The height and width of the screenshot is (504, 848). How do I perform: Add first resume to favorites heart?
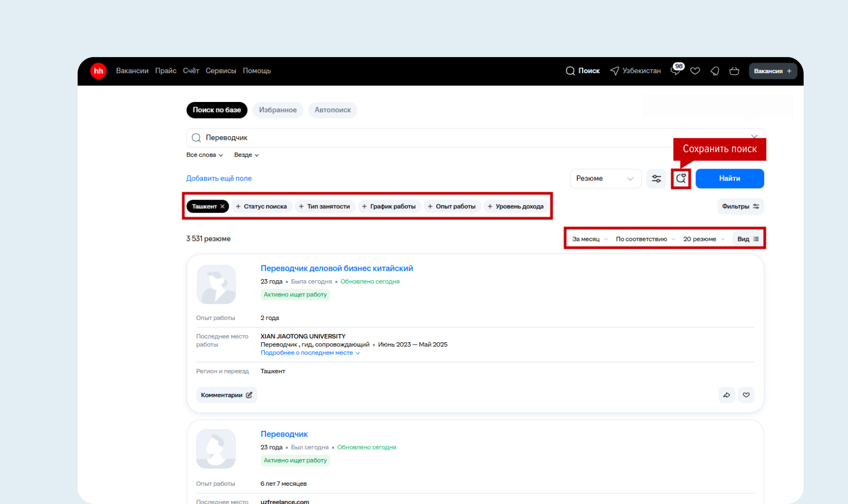[x=746, y=396]
